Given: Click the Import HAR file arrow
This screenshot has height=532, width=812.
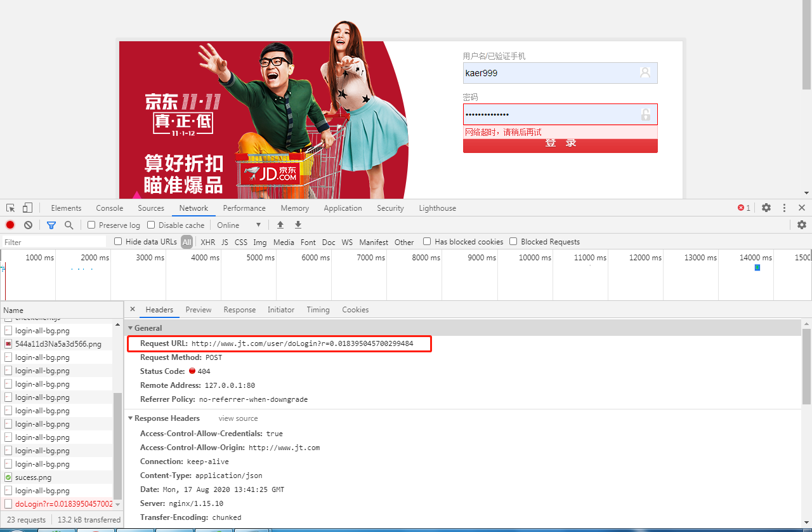Looking at the screenshot, I should point(280,225).
